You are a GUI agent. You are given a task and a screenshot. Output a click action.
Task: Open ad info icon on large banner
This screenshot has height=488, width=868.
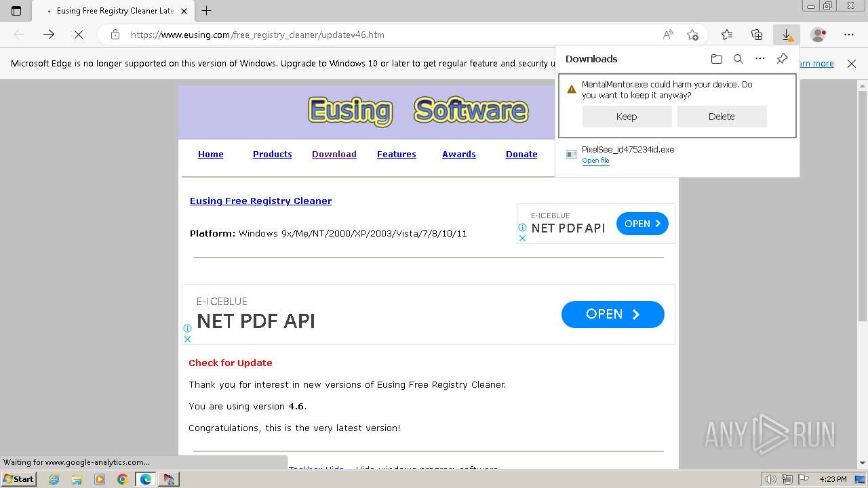188,329
